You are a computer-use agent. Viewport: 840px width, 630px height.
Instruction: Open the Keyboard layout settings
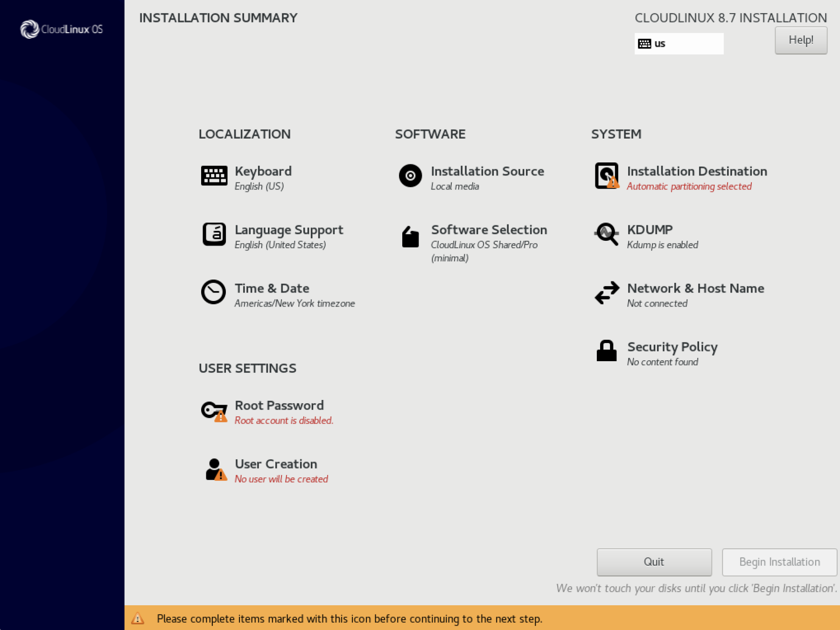(264, 171)
